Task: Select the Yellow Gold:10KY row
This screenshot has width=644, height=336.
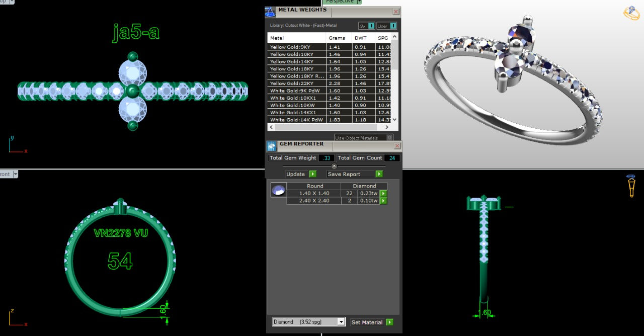Action: [330, 54]
